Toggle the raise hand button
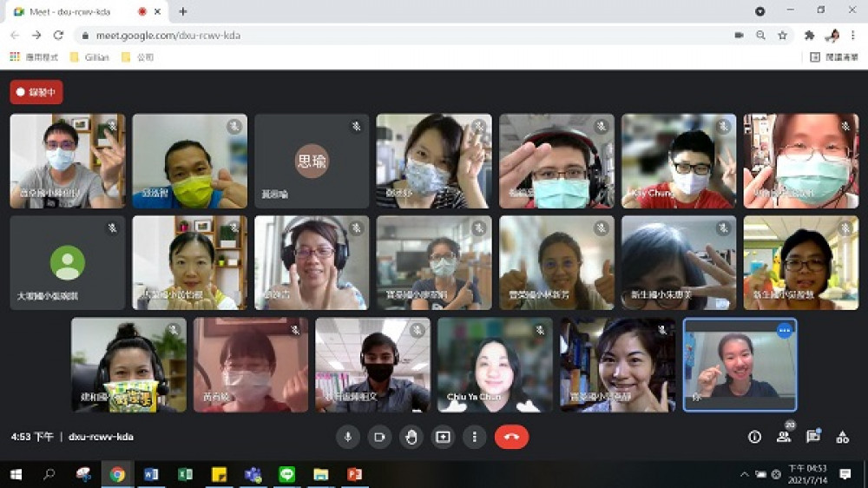868x488 pixels. click(x=411, y=437)
